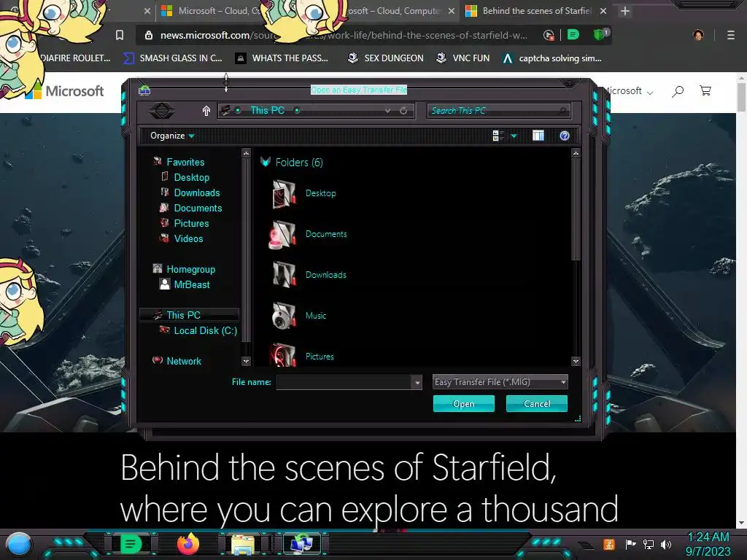Viewport: 747px width, 560px height.
Task: Select the Desktop folder icon
Action: (x=284, y=193)
